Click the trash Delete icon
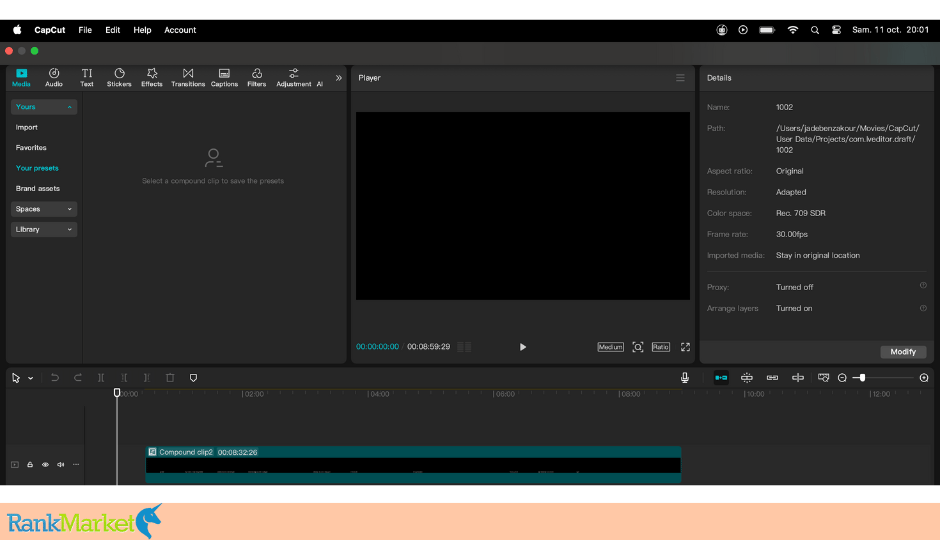The width and height of the screenshot is (940, 540). (x=170, y=378)
